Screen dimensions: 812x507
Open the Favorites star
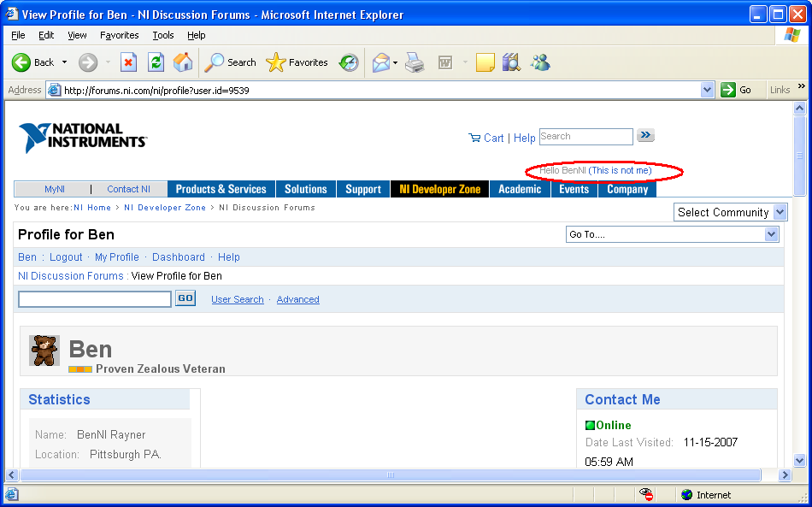click(276, 62)
